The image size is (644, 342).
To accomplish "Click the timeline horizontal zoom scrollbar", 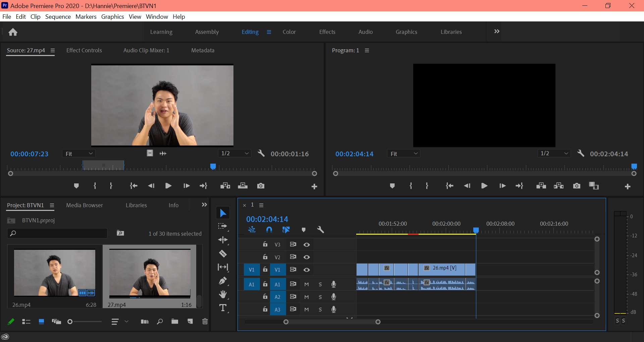I will coord(332,322).
